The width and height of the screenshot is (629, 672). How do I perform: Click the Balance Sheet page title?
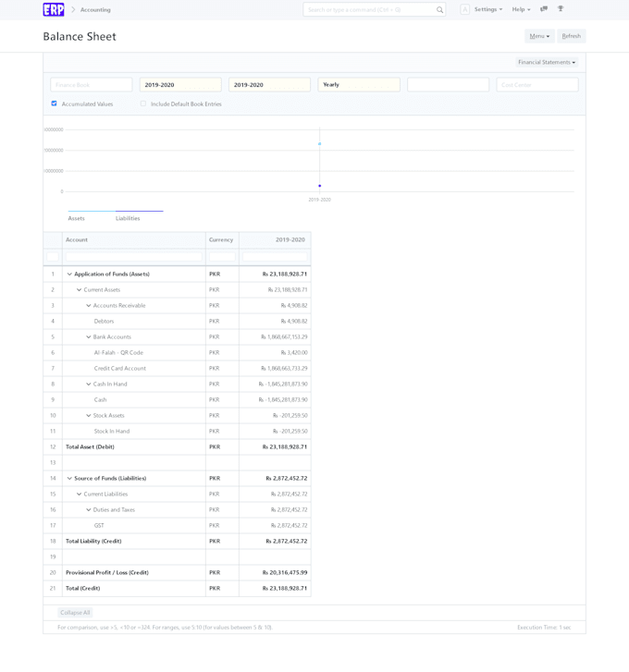coord(80,36)
